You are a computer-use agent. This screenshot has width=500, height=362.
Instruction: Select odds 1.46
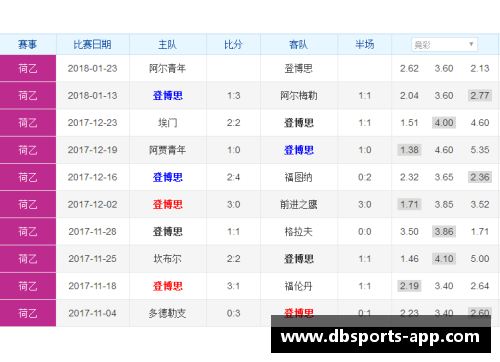(x=409, y=259)
